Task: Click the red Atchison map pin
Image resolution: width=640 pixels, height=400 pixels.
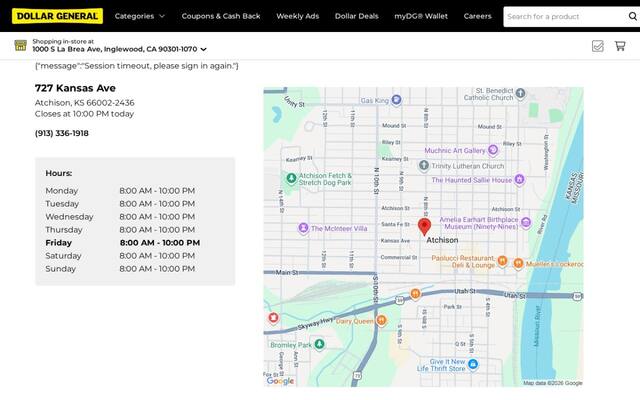Action: tap(424, 227)
